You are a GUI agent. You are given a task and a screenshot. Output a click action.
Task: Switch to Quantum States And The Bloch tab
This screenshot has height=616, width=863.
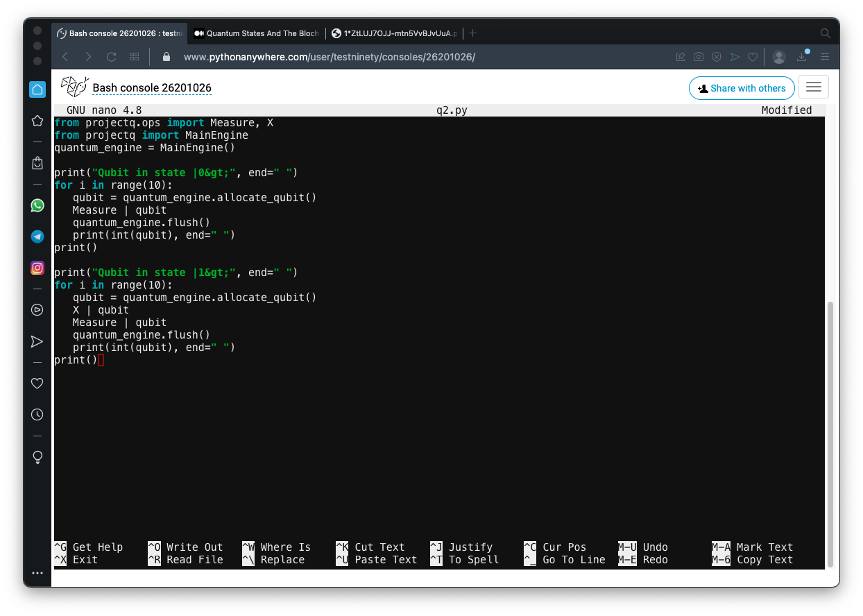[256, 33]
